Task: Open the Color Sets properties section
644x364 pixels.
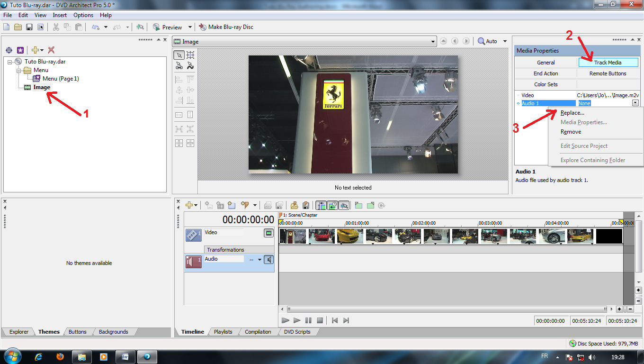Action: (546, 84)
